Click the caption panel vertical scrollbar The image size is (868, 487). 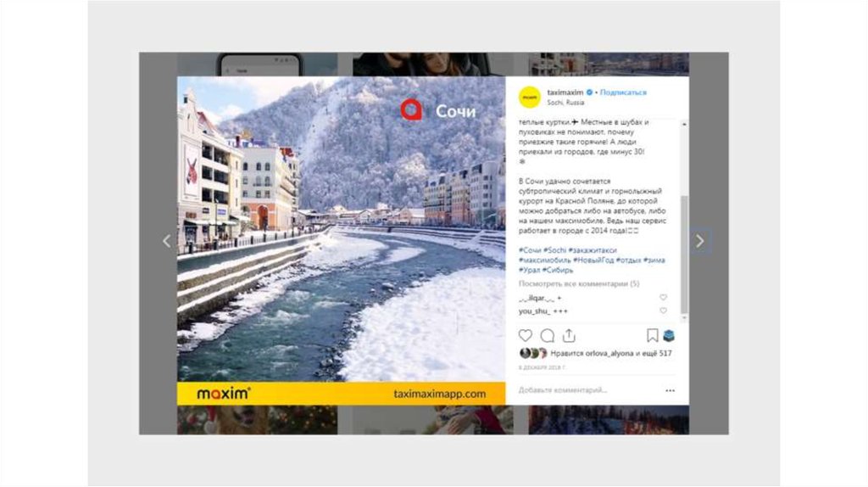(x=684, y=255)
